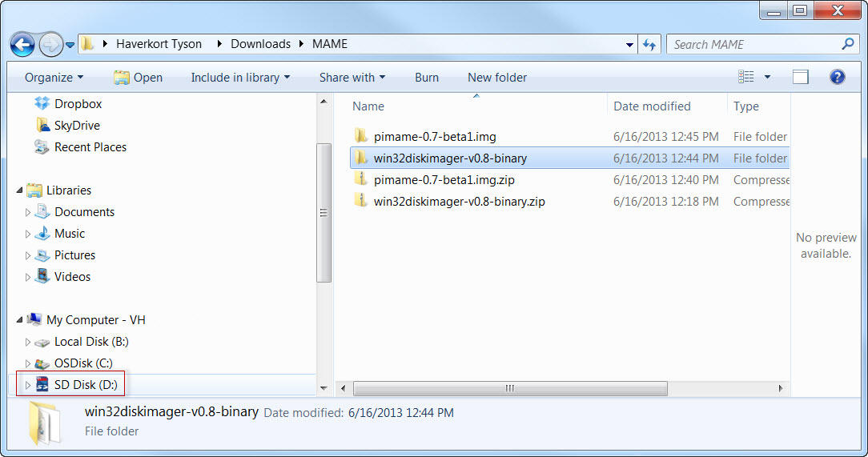This screenshot has height=457, width=868.
Task: Click the navigation pane scroll up arrow
Action: (323, 102)
